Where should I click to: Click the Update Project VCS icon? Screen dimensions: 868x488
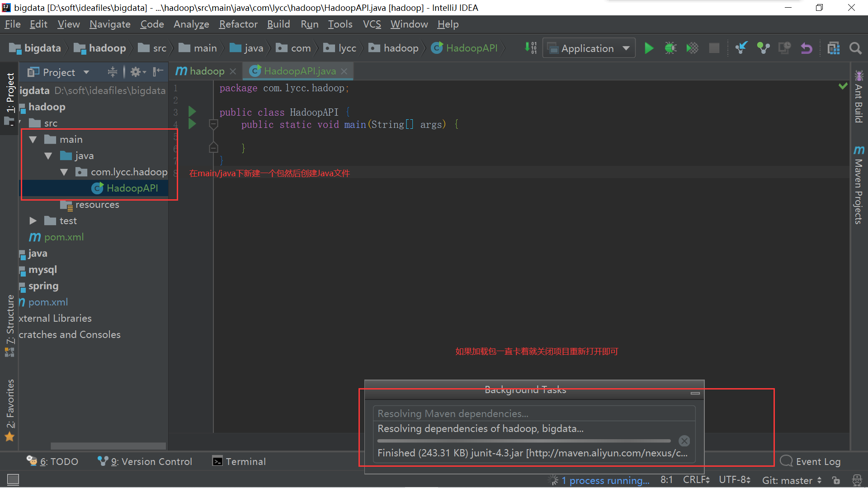(741, 48)
